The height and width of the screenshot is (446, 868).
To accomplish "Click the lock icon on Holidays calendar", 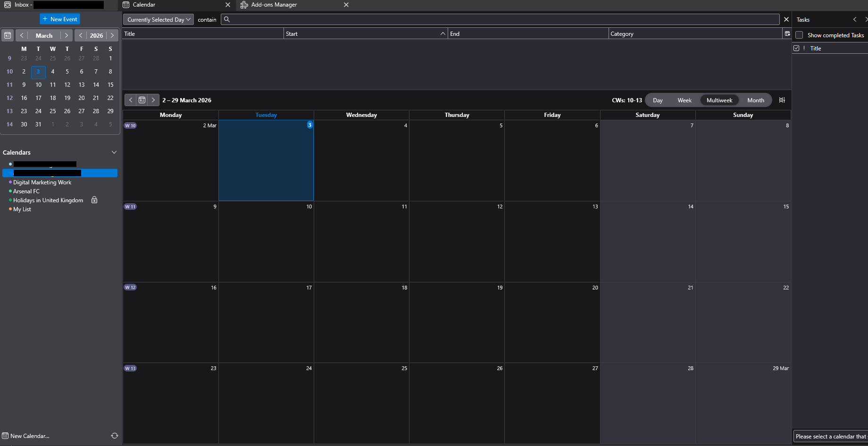I will click(94, 200).
